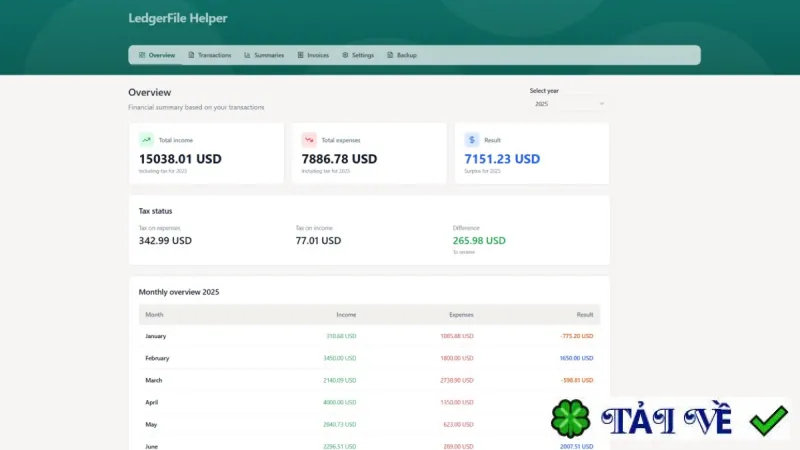Click the 7151.23 USD result value

502,159
